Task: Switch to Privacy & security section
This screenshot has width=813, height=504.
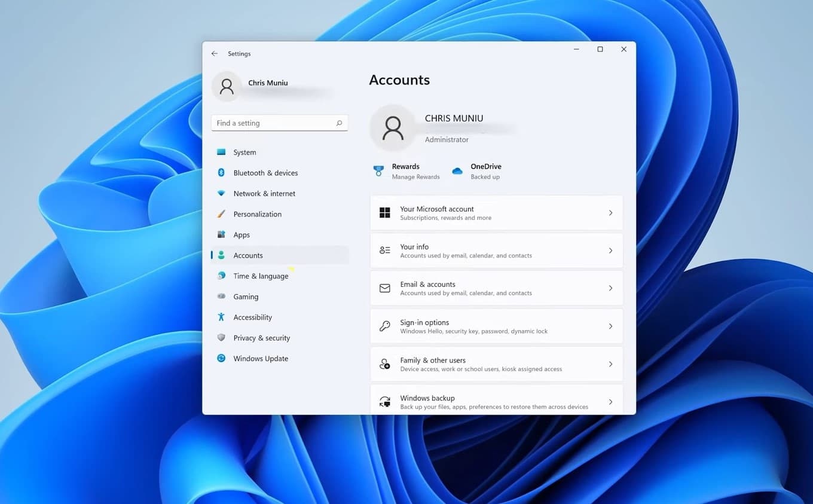Action: (x=262, y=338)
